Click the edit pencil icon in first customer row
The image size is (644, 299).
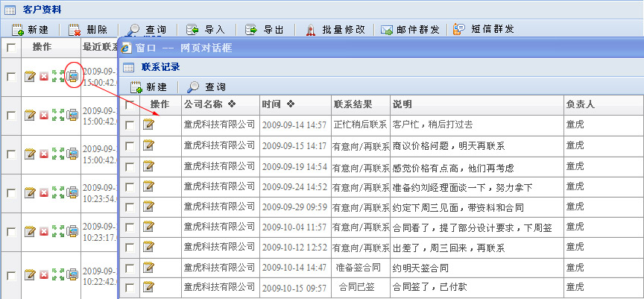tap(30, 76)
